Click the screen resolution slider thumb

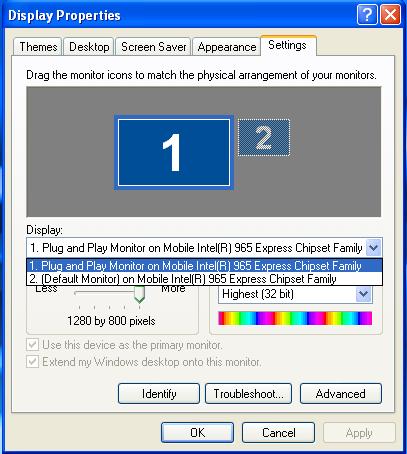tap(139, 295)
